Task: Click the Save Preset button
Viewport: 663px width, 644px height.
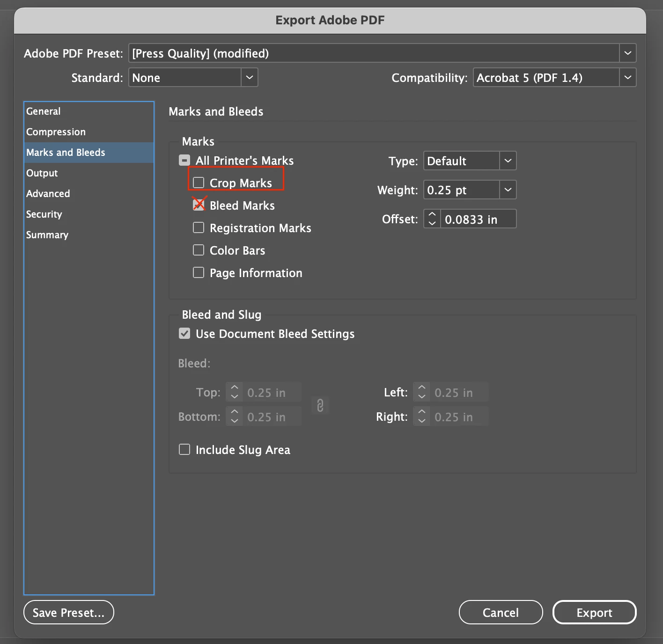Action: pos(69,612)
